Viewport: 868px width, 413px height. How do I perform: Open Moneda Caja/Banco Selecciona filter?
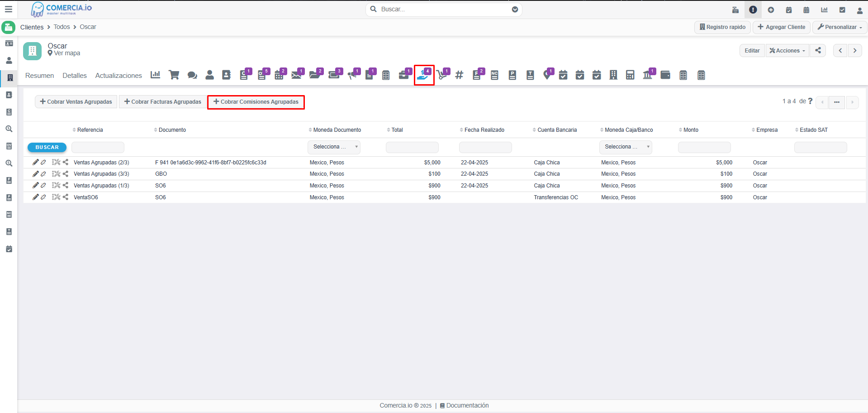tap(626, 147)
